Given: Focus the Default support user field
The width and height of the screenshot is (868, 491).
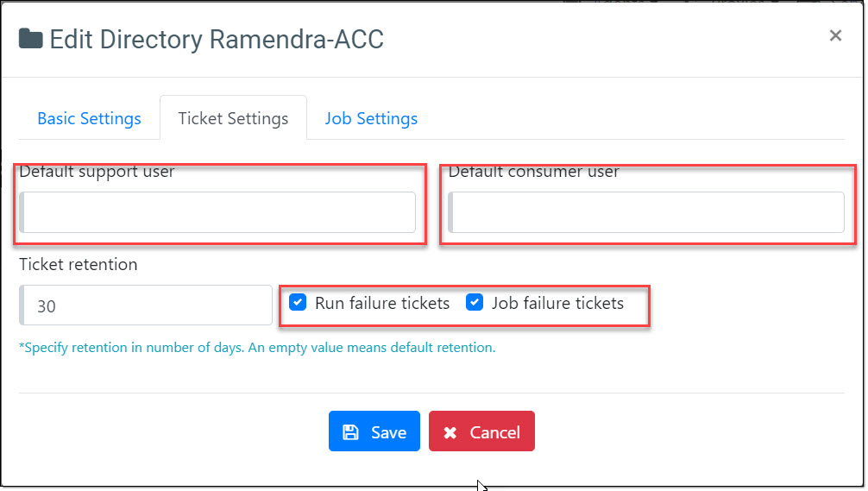Looking at the screenshot, I should click(x=218, y=212).
